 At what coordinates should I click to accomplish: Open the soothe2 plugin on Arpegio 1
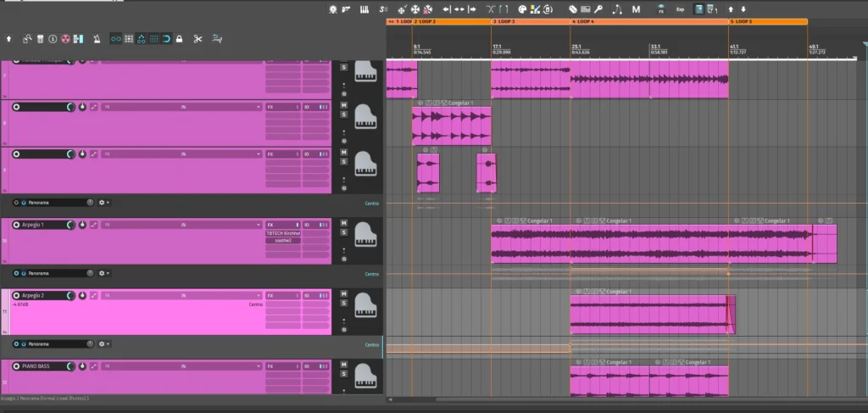click(x=282, y=241)
